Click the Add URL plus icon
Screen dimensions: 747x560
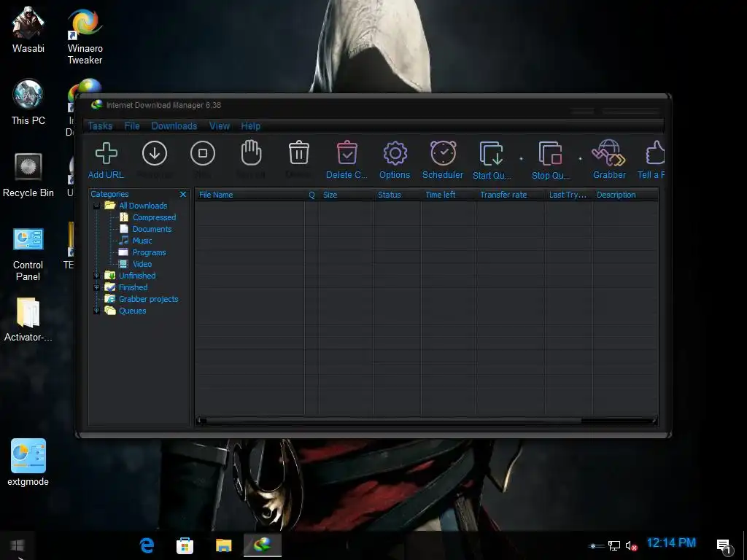pyautogui.click(x=107, y=153)
